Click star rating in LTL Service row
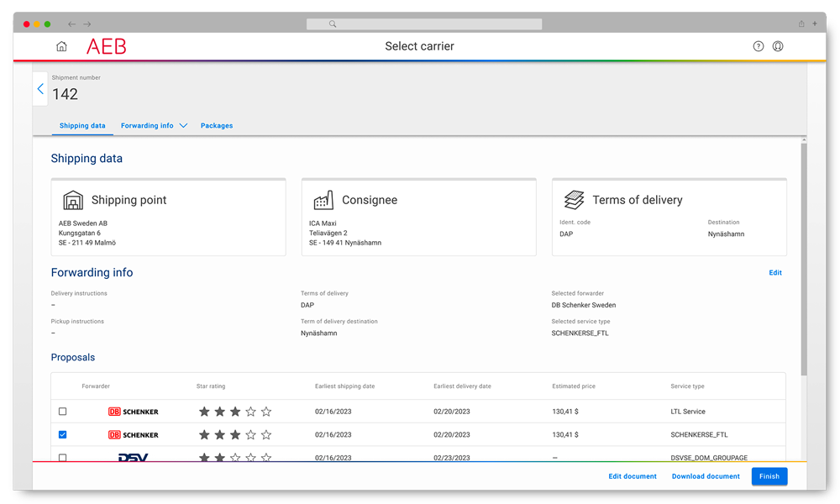Screen dimensions: 840x504 tap(235, 412)
